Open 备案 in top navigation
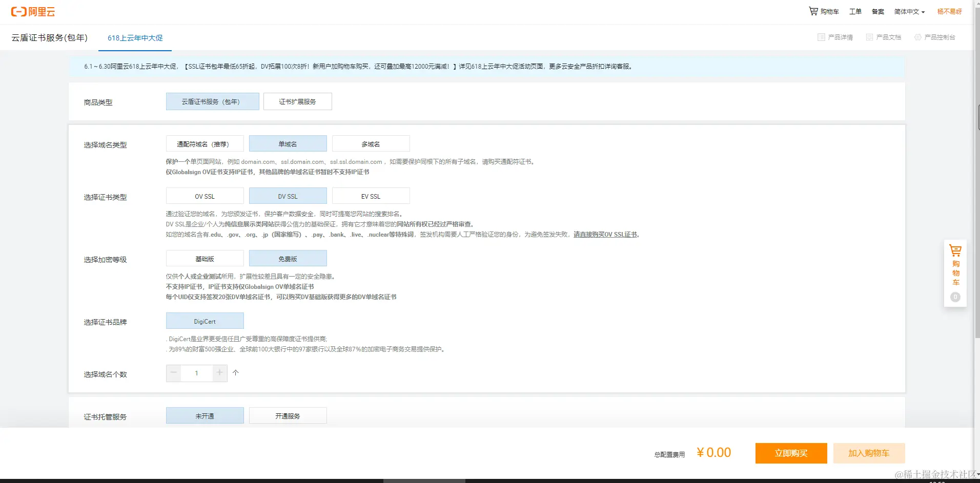Viewport: 980px width, 483px height. [x=877, y=11]
